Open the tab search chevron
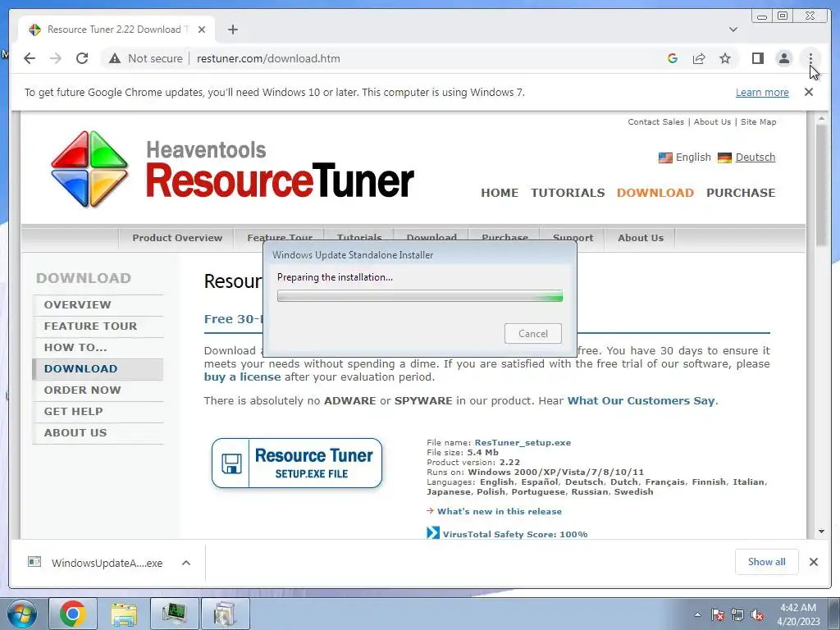 (x=733, y=30)
